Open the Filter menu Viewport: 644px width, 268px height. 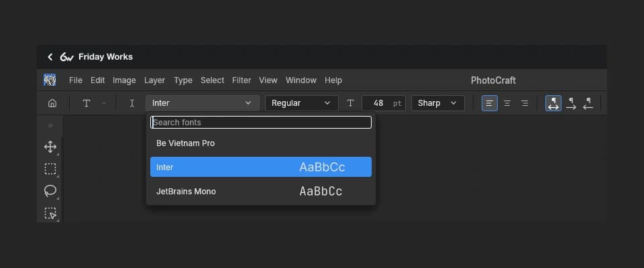[x=241, y=80]
